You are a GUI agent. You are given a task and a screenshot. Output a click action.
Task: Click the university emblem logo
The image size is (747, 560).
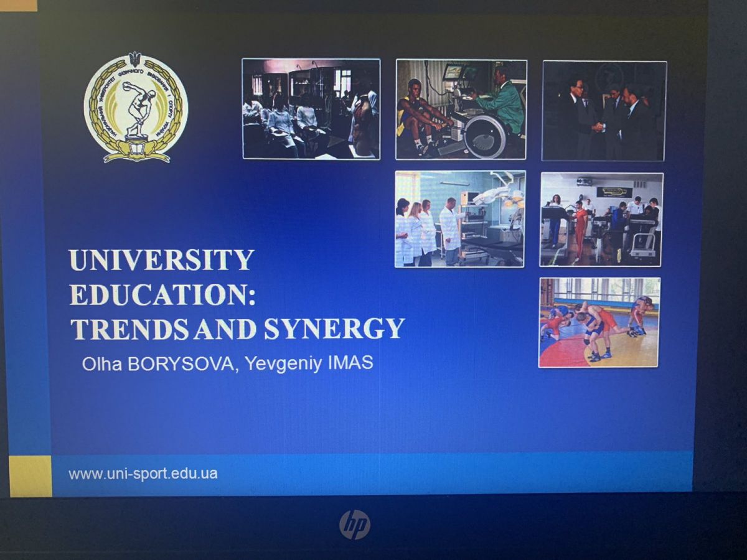(x=136, y=108)
